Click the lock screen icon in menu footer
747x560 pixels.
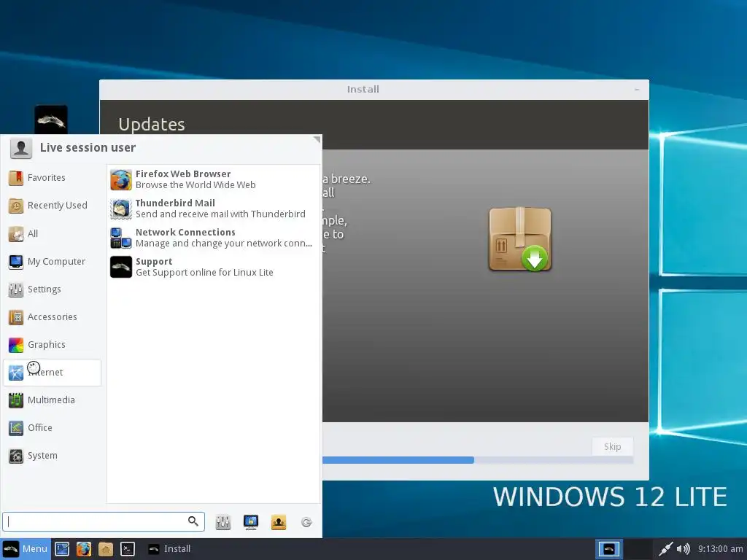[x=251, y=522]
